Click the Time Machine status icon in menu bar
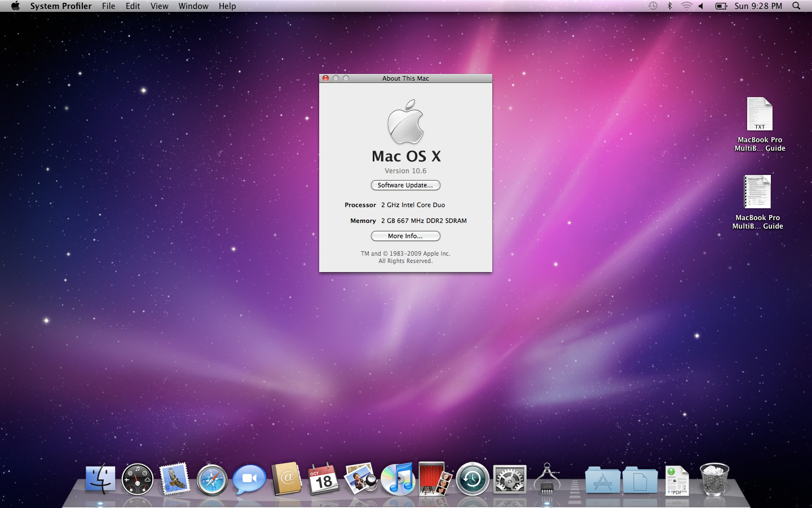The height and width of the screenshot is (508, 812). (x=653, y=6)
